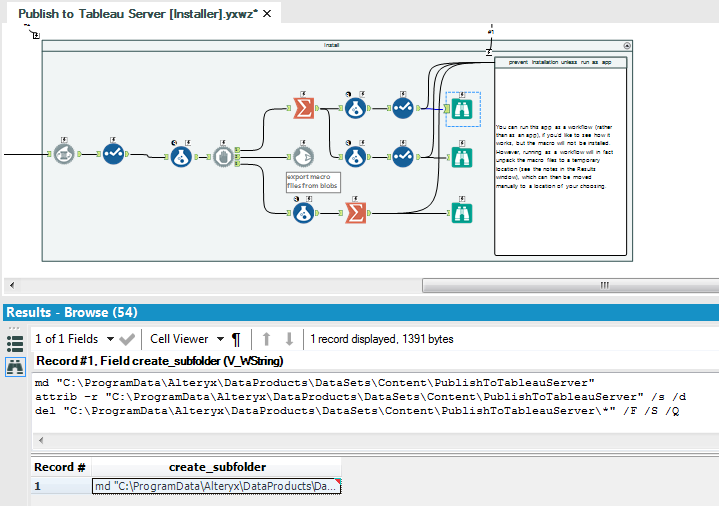Click the '1 record displayed, 1391 bytes' text
719x506 pixels.
382,339
